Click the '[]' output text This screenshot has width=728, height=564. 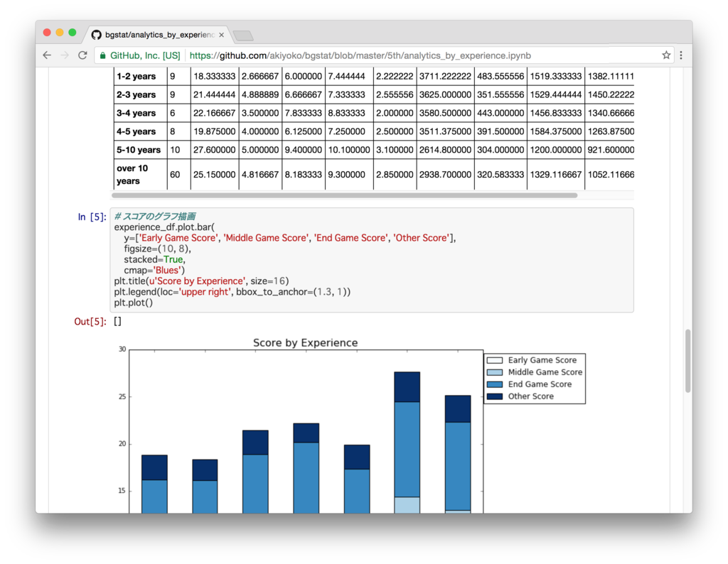point(117,322)
